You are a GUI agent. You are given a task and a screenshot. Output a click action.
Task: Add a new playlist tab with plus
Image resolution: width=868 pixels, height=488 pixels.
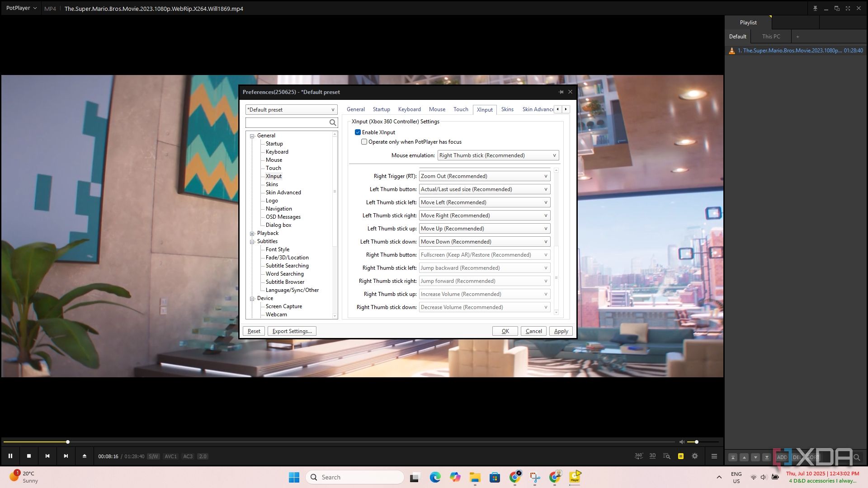797,37
